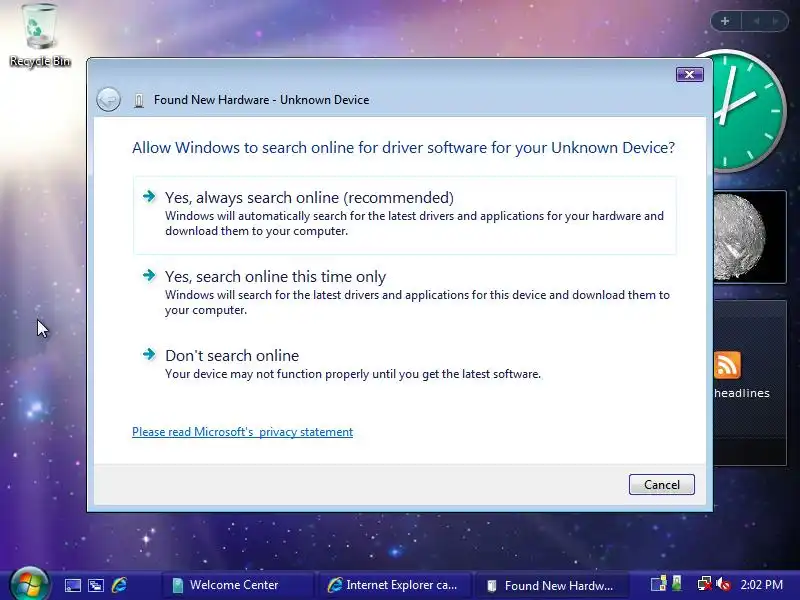This screenshot has height=600, width=800.
Task: Click the sidebar next gadgets arrow
Action: 776,21
